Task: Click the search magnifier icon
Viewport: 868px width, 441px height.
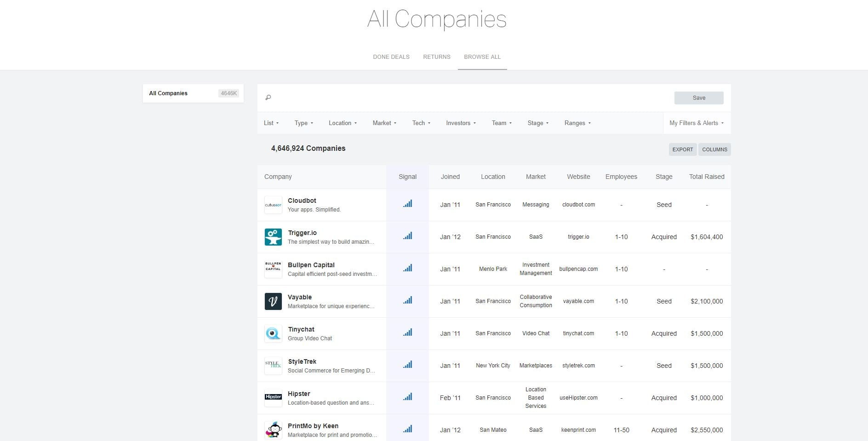Action: point(268,97)
